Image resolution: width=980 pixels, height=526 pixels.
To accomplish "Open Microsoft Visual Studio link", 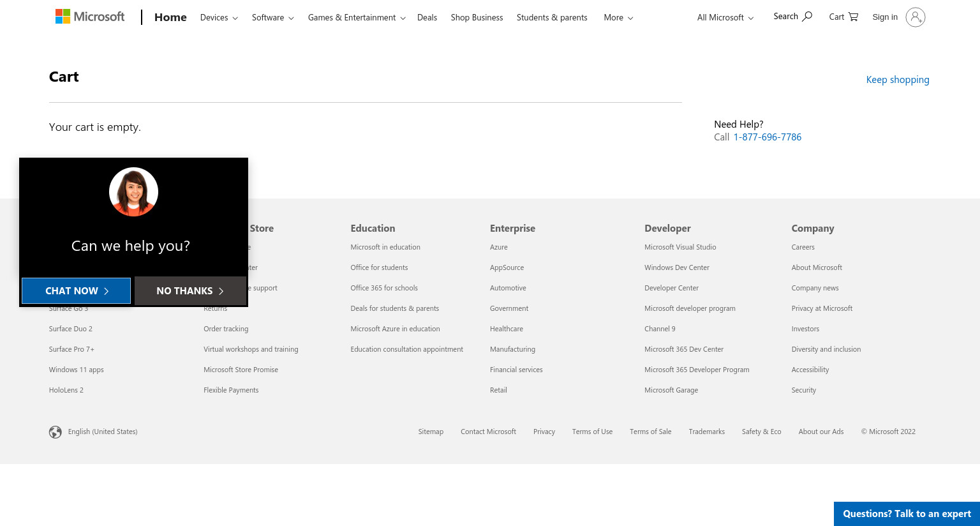I will (x=680, y=247).
